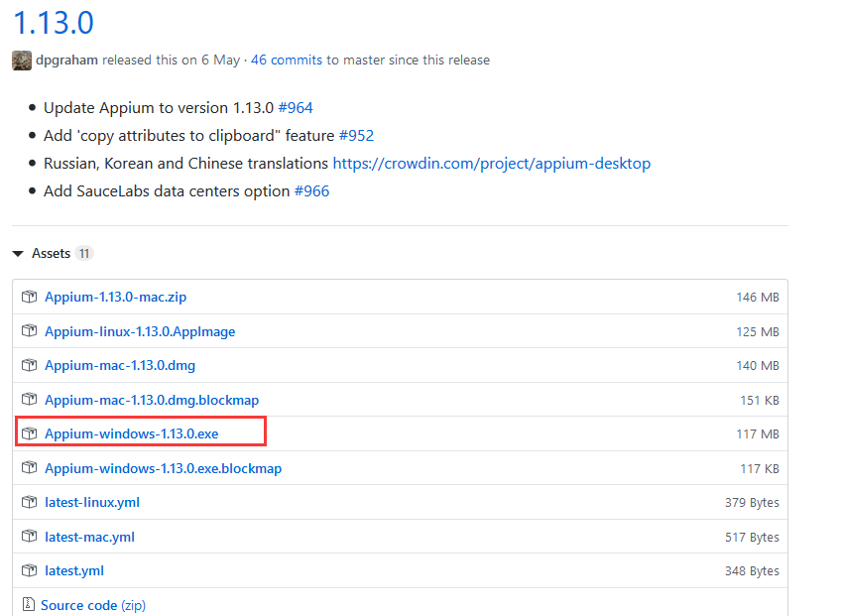Image resolution: width=841 pixels, height=616 pixels.
Task: Download Appium-mac-1.13.0.dmg
Action: [x=120, y=365]
